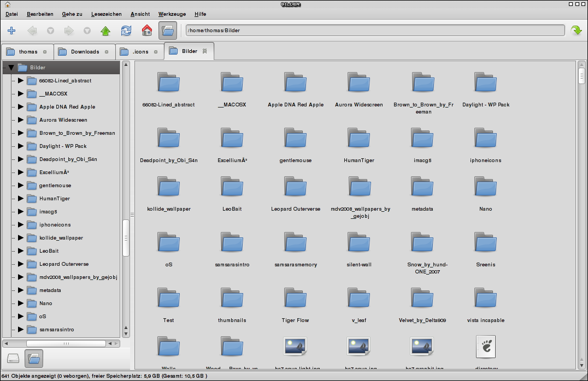
Task: Open the back history dropdown arrow
Action: [x=50, y=31]
